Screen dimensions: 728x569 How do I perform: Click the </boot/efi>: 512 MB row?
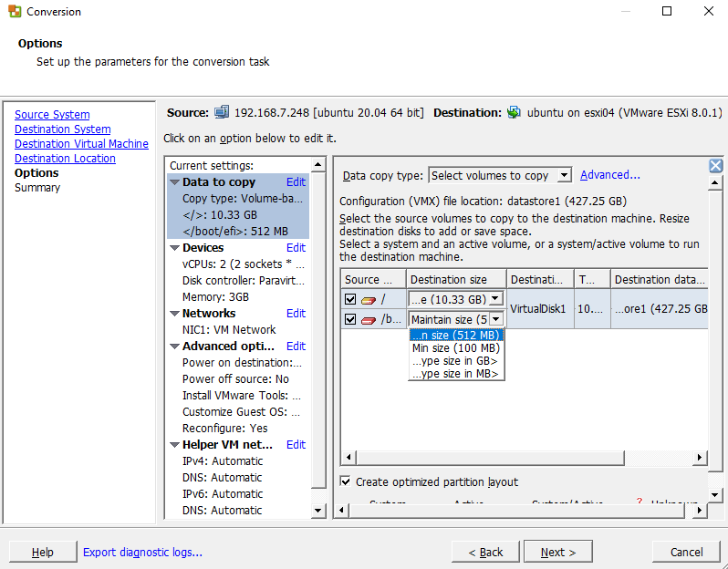pyautogui.click(x=235, y=232)
